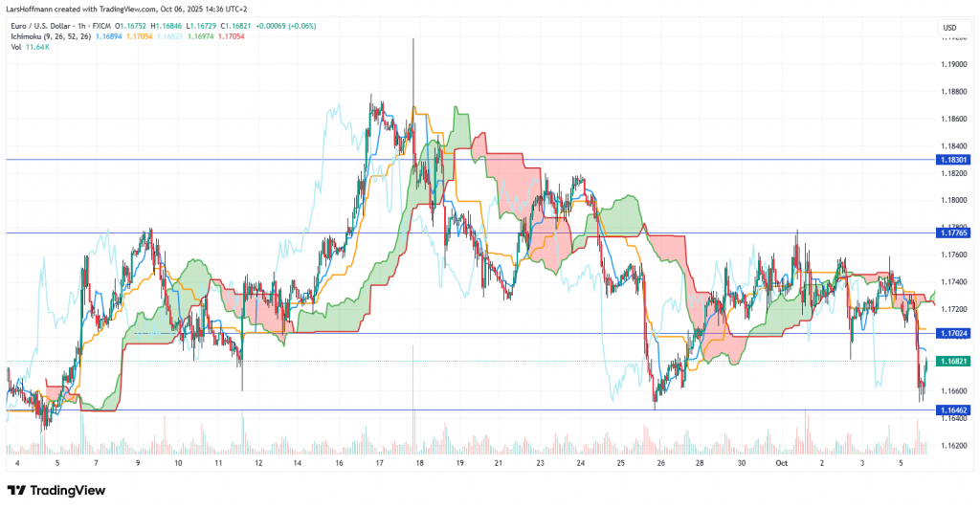The width and height of the screenshot is (980, 509).
Task: Click the 1.17024 horizontal line price label
Action: [953, 334]
